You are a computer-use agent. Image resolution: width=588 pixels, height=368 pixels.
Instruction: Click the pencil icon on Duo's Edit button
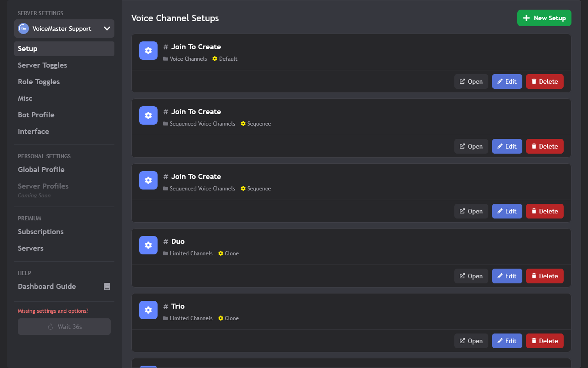(x=500, y=276)
